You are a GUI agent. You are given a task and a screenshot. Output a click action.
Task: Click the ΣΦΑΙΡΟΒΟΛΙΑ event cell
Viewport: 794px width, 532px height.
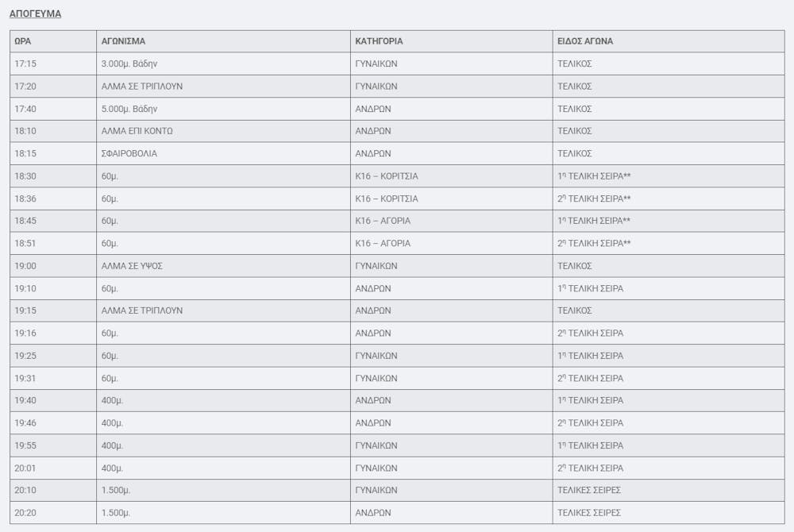point(129,153)
